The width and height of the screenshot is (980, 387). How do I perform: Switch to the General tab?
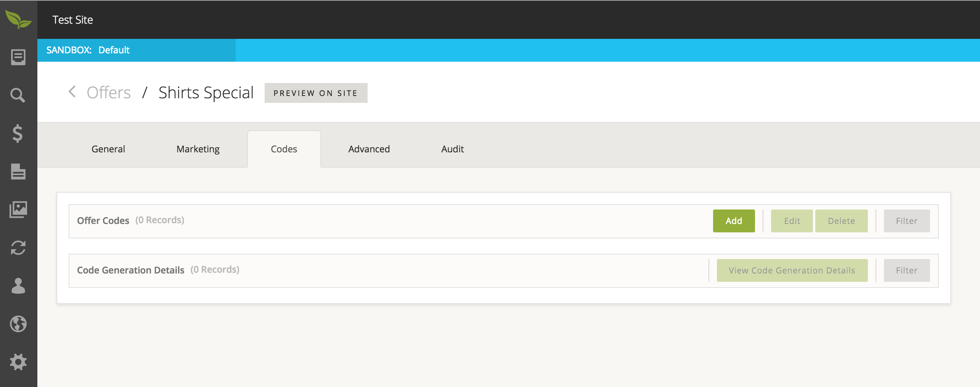(x=108, y=149)
